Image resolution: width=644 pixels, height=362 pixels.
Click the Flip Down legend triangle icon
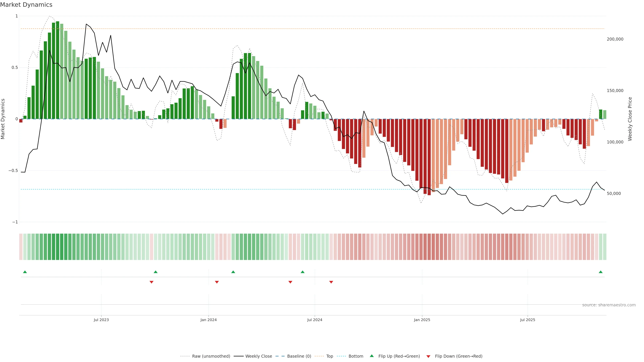point(428,356)
